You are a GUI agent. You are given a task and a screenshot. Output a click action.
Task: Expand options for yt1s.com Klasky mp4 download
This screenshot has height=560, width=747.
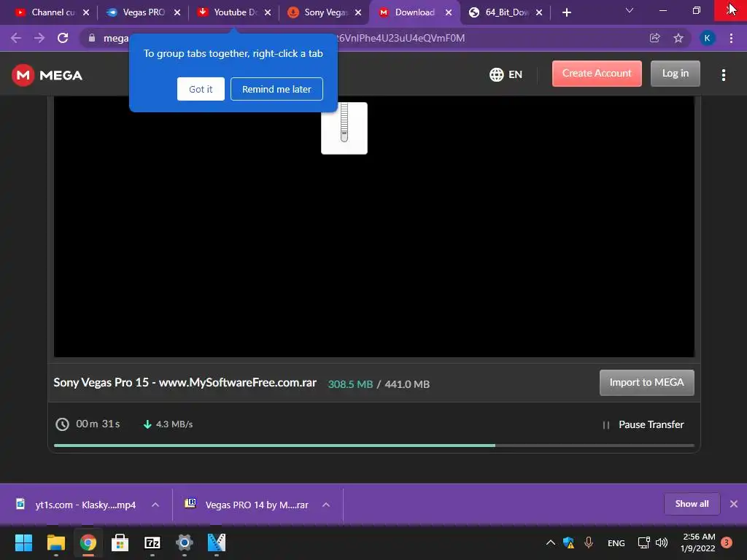click(x=155, y=505)
